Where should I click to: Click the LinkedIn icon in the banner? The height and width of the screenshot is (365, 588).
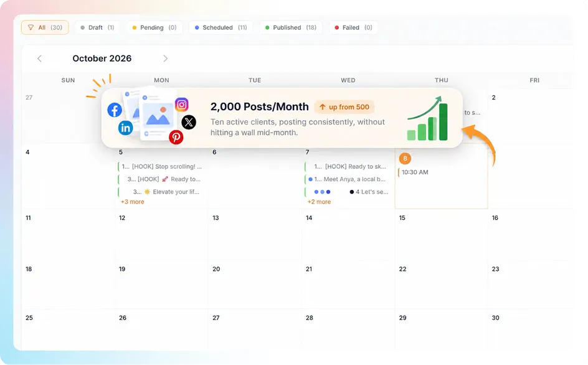tap(126, 128)
